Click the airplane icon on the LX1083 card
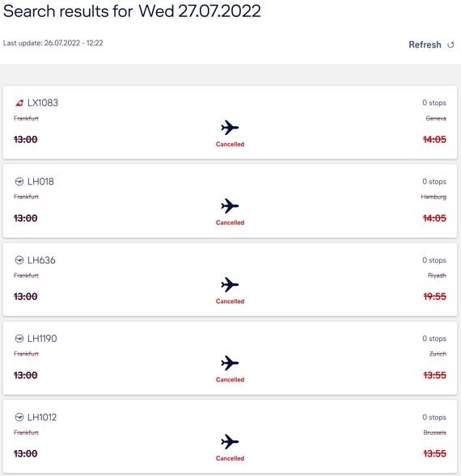Image resolution: width=461 pixels, height=476 pixels. tap(230, 128)
